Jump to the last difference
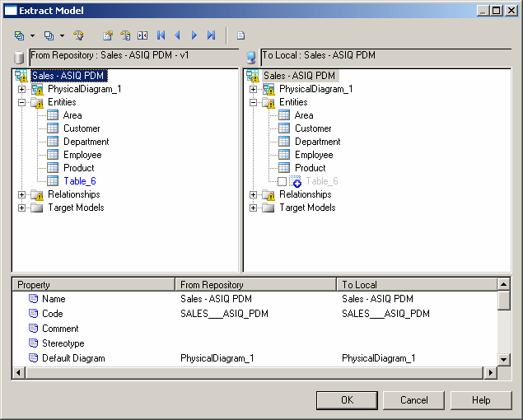The width and height of the screenshot is (523, 420). tap(211, 35)
